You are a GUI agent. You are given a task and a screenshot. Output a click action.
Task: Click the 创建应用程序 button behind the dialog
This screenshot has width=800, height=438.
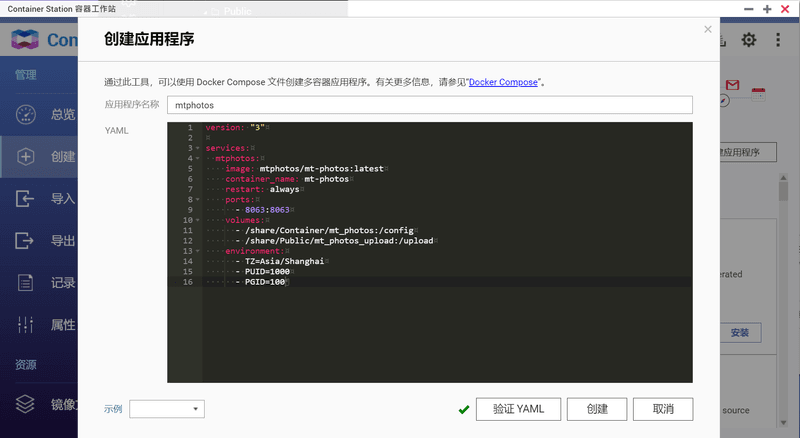pyautogui.click(x=748, y=152)
